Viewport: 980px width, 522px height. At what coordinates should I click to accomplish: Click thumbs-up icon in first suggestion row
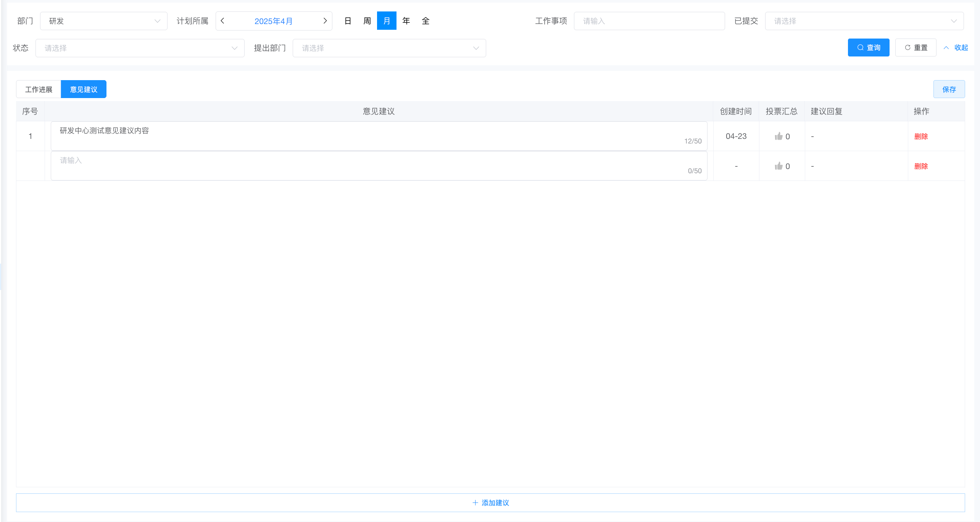[779, 136]
